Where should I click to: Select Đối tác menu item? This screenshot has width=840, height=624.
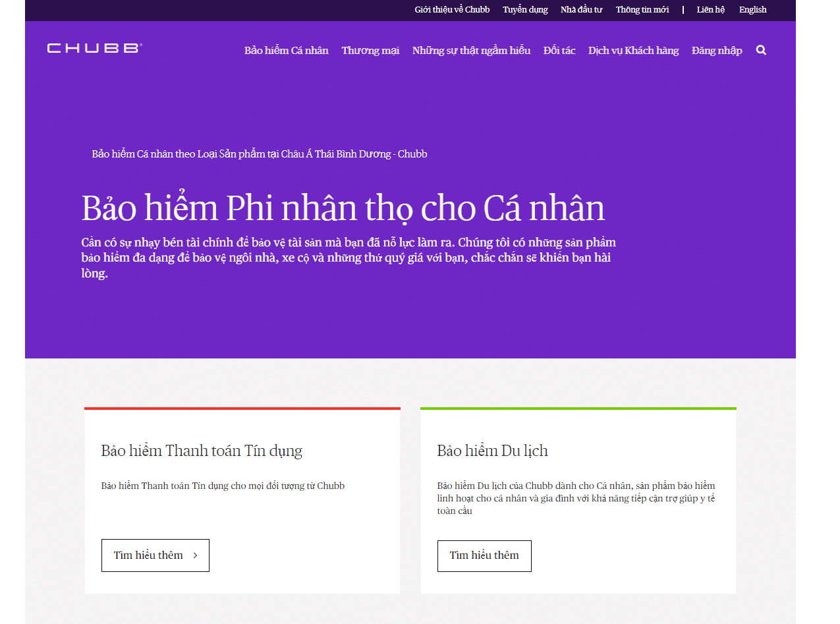tap(559, 51)
